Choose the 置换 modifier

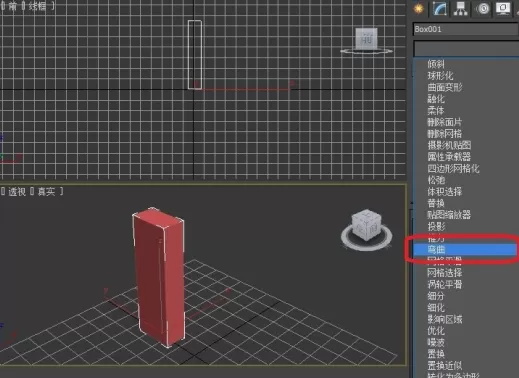click(436, 354)
